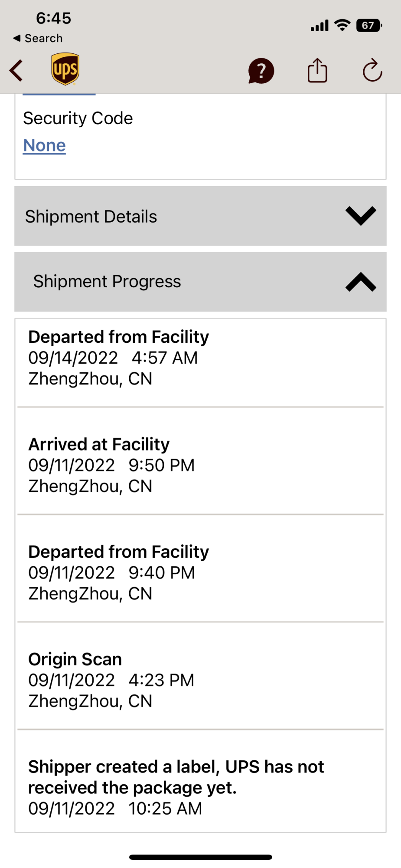Refresh tracking with the reload icon

372,71
